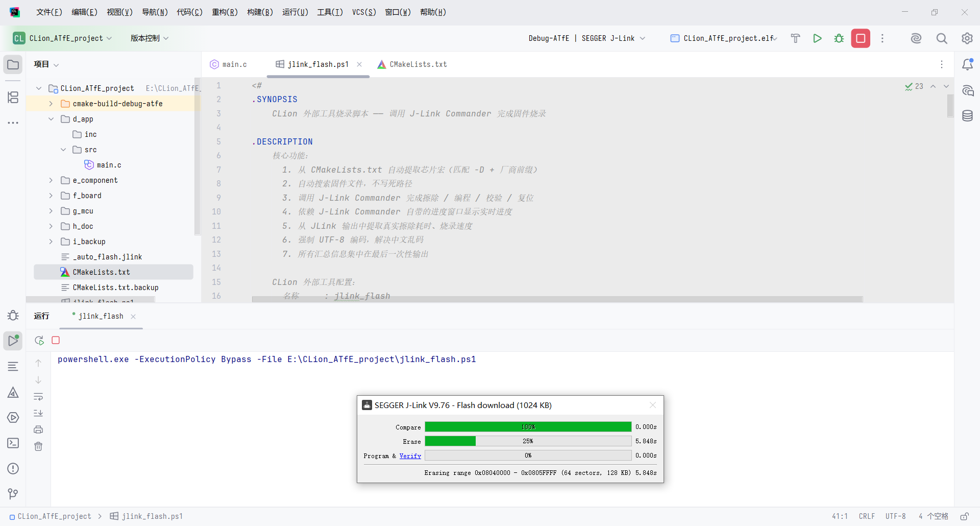980x526 pixels.
Task: Open run configuration CLion_ATfE_project.elf dropdown
Action: click(724, 38)
